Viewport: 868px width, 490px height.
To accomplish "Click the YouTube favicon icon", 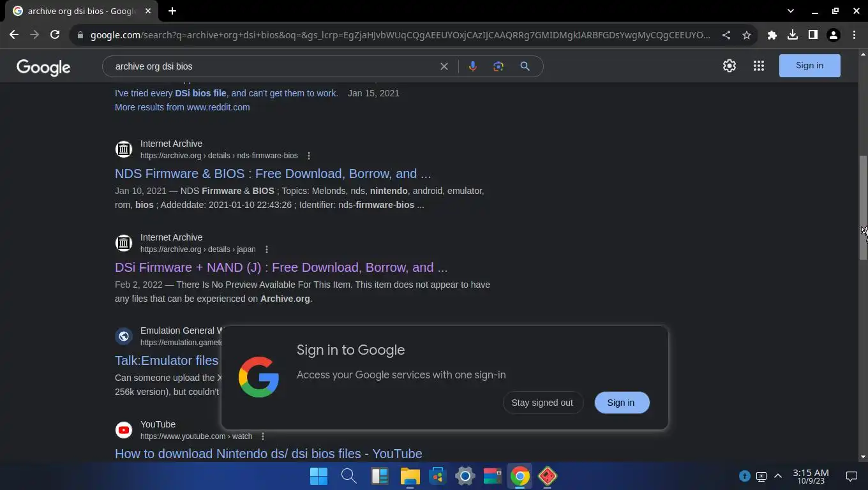I will tap(124, 430).
